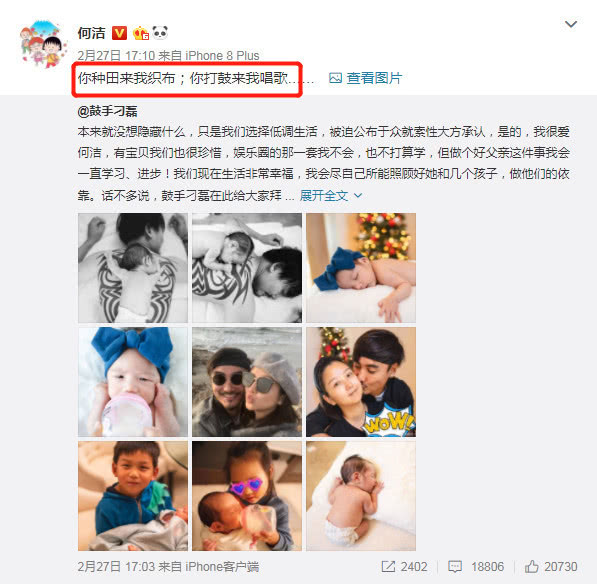Click the panda emoji badge

(x=160, y=33)
